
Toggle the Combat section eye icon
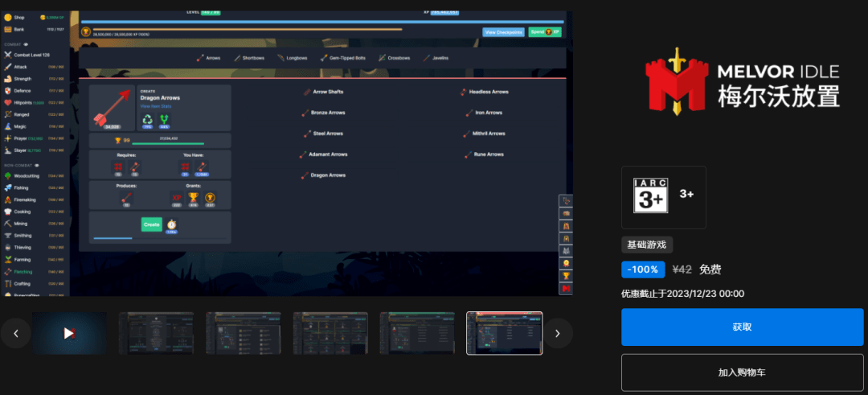(x=26, y=43)
